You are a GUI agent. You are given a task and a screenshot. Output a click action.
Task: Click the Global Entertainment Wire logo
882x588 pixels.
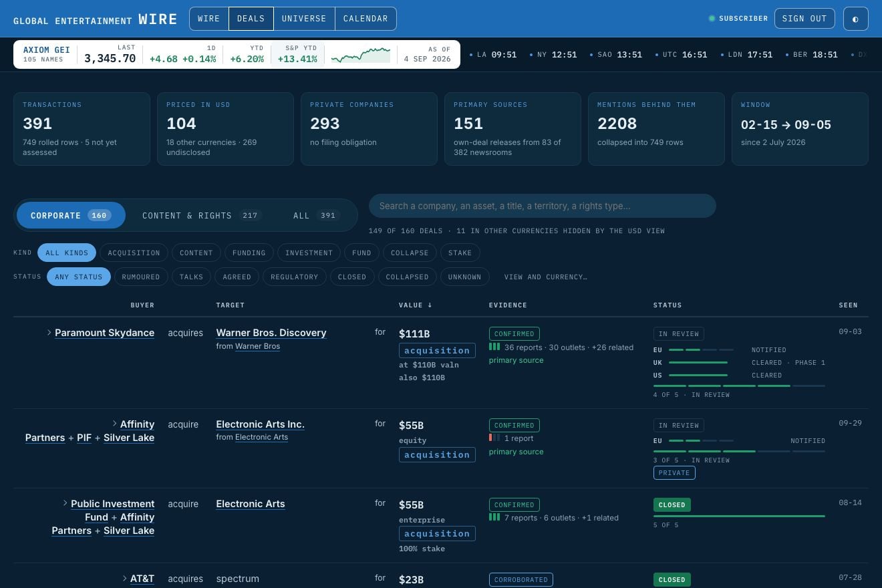click(96, 19)
